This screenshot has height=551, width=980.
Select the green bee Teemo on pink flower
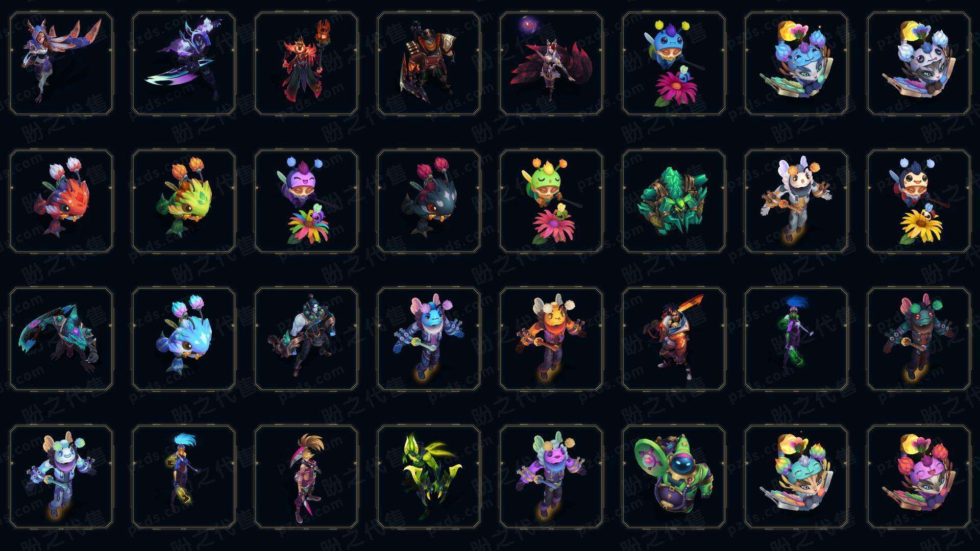point(551,201)
